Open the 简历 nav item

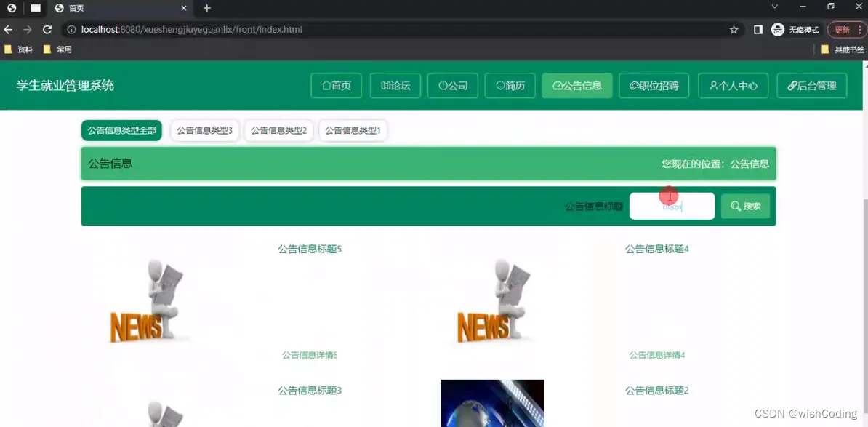[x=510, y=86]
